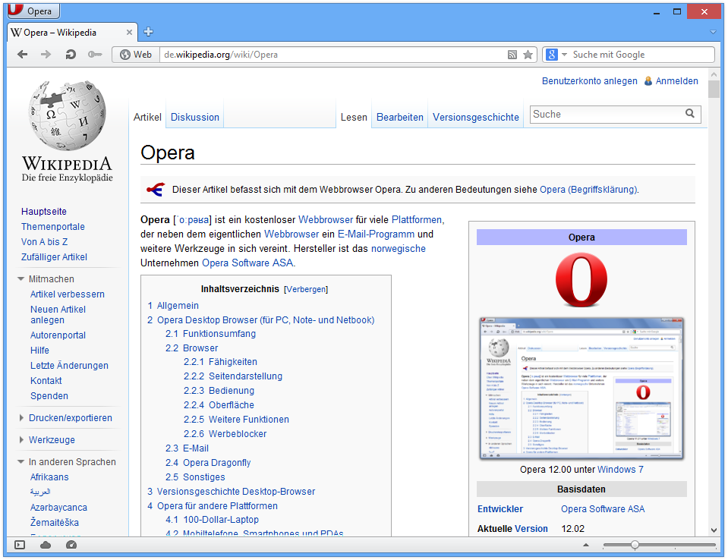Click the Opera screenshot thumbnail in the infobox
The image size is (728, 560).
click(x=581, y=389)
